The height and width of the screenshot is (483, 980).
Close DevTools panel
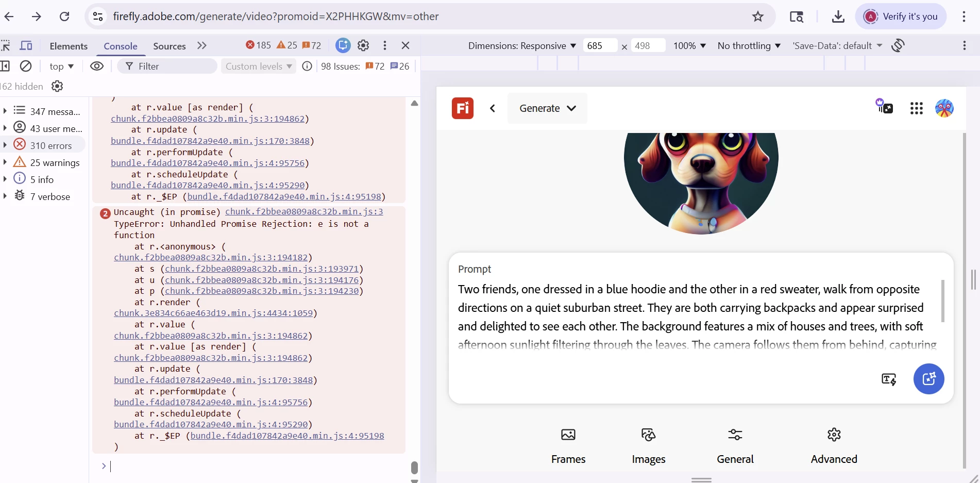click(405, 45)
